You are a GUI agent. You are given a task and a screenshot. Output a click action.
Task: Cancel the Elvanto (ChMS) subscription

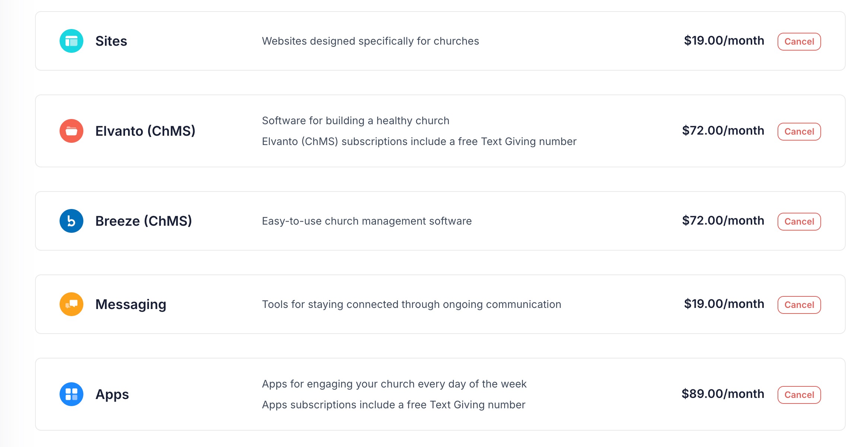click(799, 132)
